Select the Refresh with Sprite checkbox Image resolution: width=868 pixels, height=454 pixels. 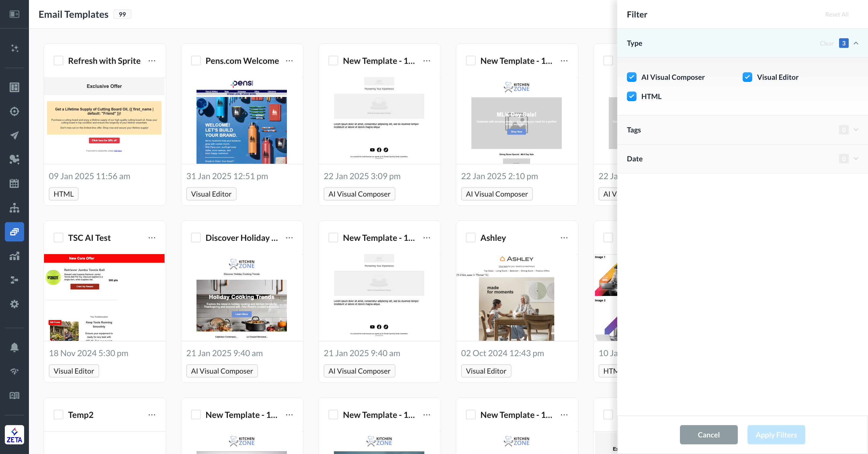pyautogui.click(x=58, y=61)
